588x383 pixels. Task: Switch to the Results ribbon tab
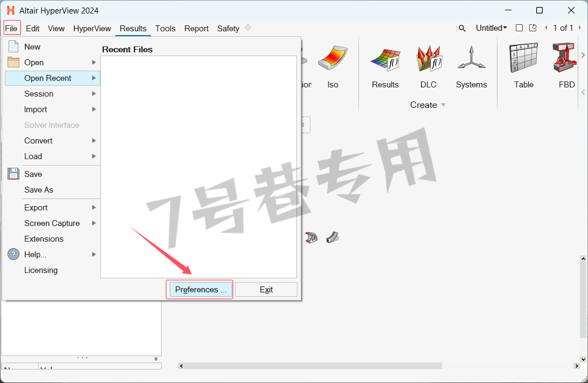click(133, 28)
